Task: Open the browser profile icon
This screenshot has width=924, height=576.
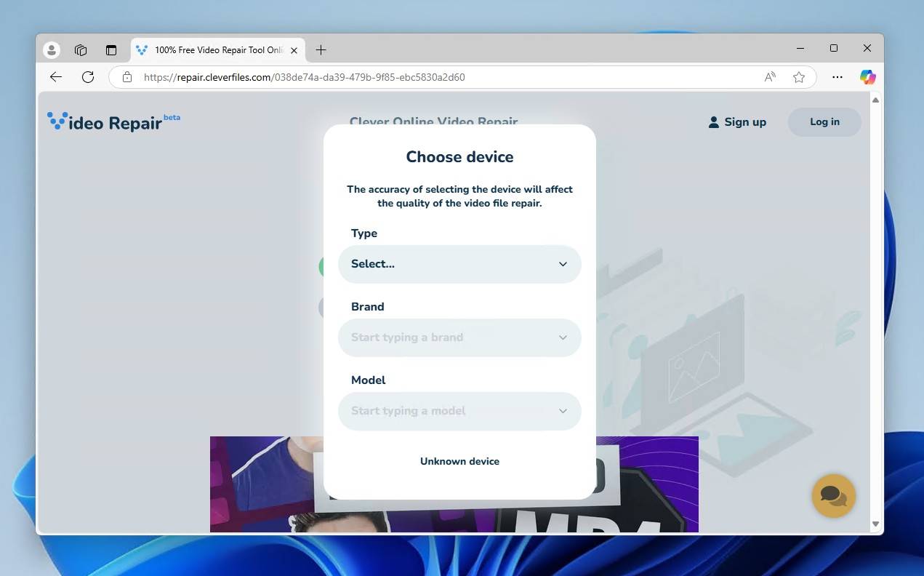Action: point(52,49)
